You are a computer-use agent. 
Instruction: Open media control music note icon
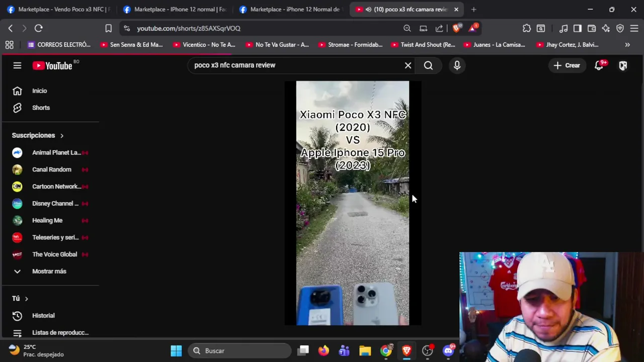point(563,29)
